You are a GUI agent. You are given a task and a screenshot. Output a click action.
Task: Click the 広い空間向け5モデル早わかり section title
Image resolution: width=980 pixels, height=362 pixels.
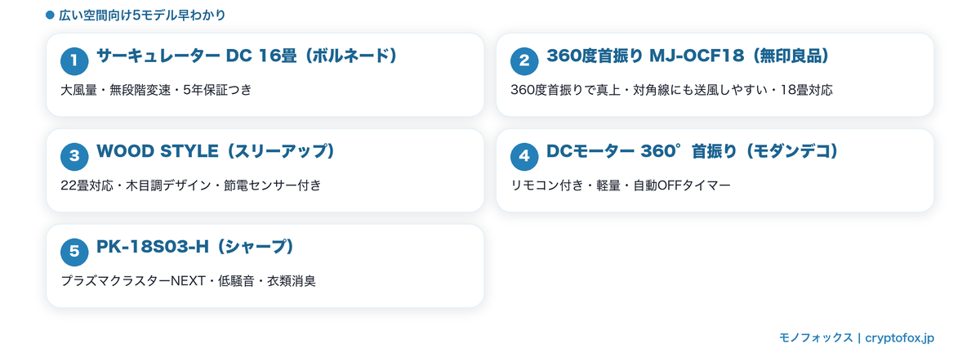tap(143, 16)
